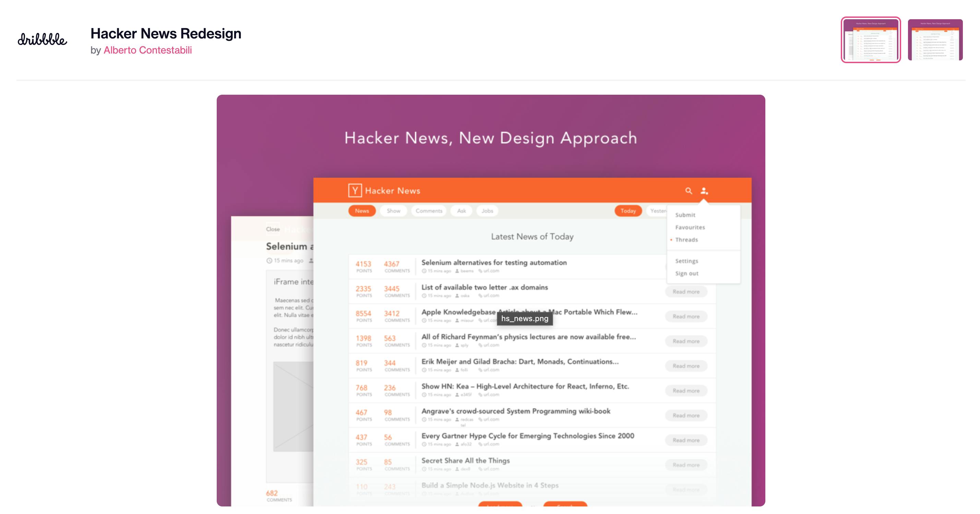Click Read more for Erik Meijer story

686,366
